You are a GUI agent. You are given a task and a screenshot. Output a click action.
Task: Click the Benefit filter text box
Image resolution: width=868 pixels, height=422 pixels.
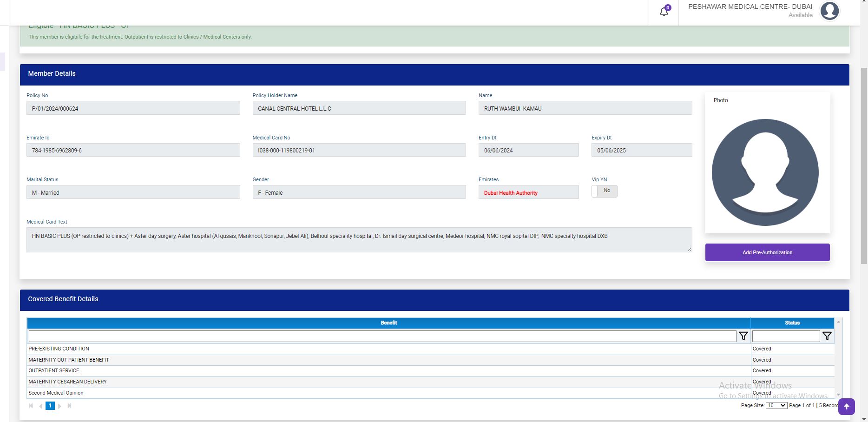382,336
